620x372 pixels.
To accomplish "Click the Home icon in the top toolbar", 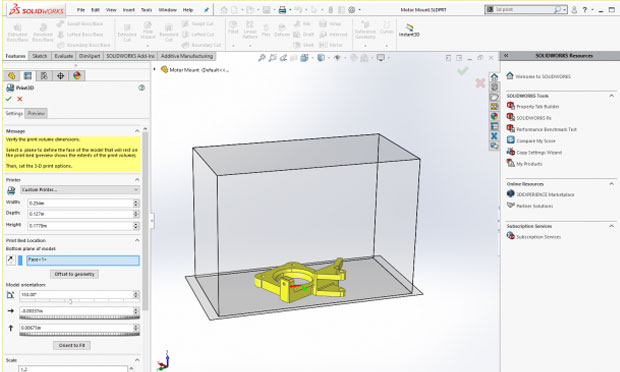I will click(224, 10).
